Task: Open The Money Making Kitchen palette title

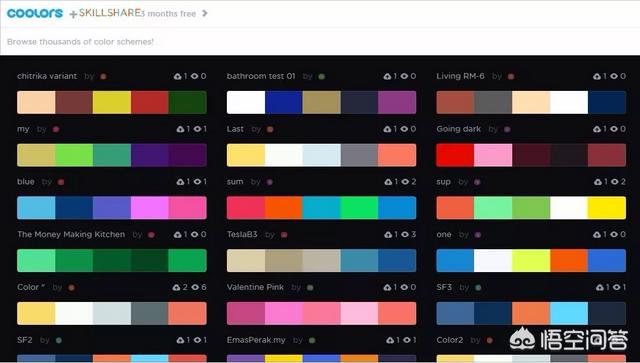Action: pyautogui.click(x=71, y=234)
